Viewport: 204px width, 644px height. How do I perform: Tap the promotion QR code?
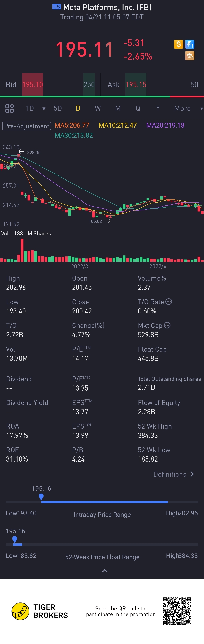point(177,611)
